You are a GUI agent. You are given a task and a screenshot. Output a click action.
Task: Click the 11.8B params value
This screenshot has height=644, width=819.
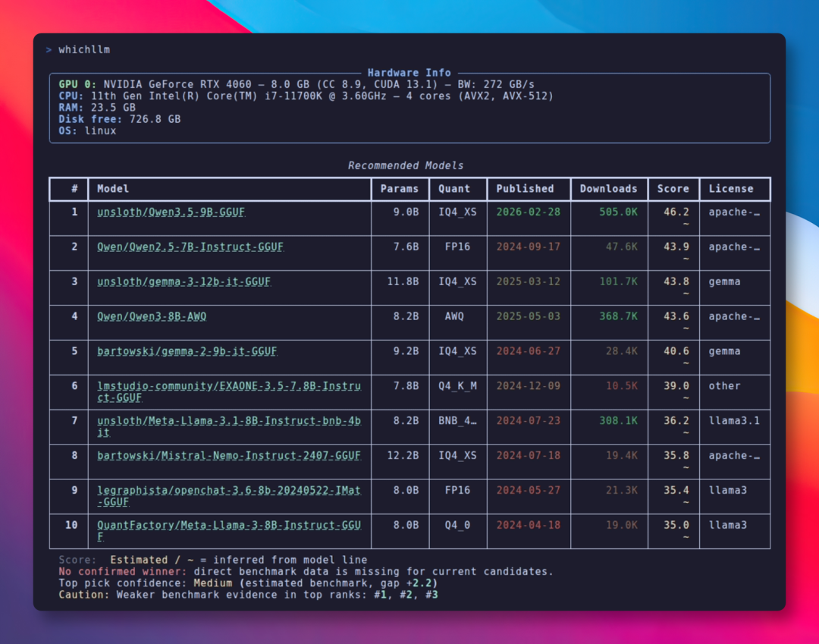tap(403, 281)
